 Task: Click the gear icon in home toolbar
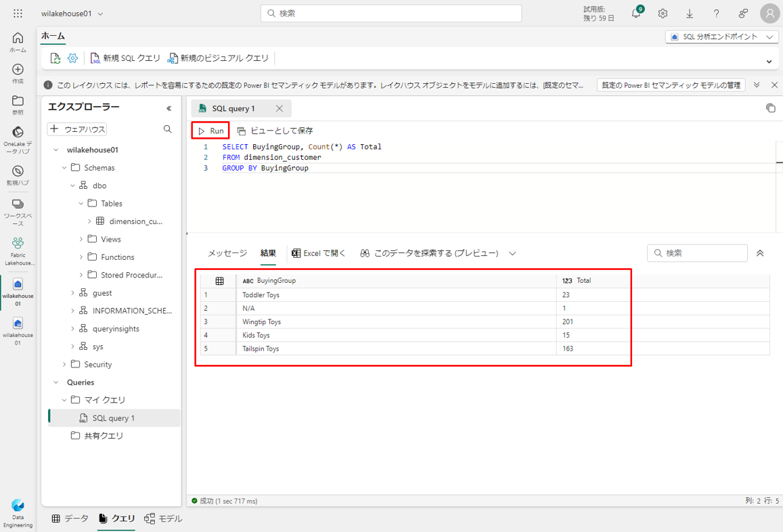pos(73,58)
